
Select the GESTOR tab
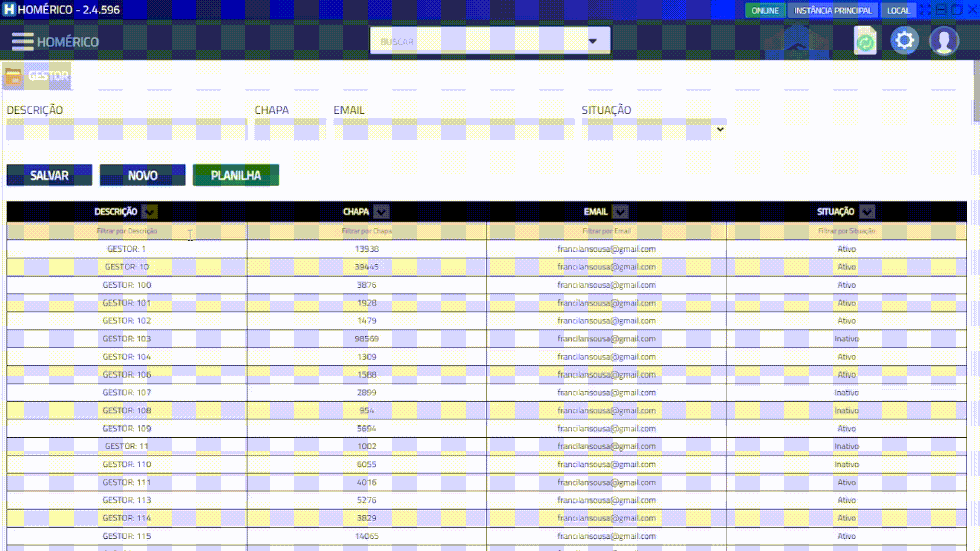48,76
